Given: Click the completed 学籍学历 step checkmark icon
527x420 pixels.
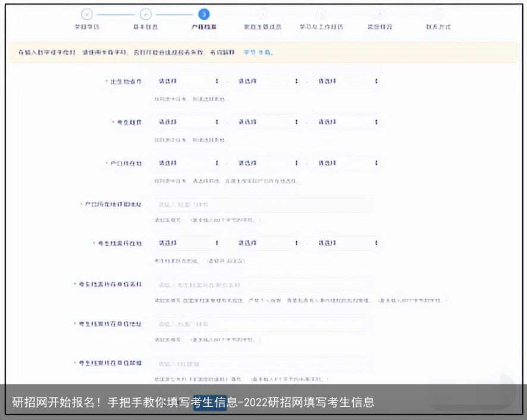Looking at the screenshot, I should 87,14.
